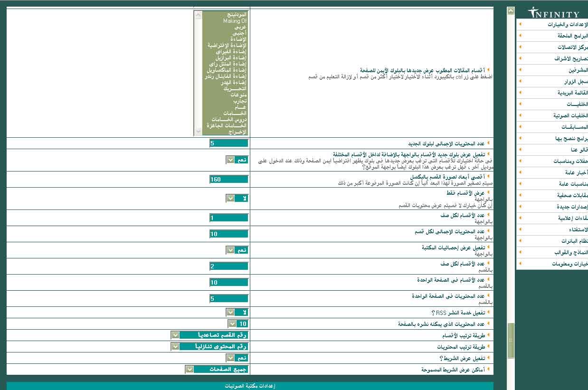
Task: Click the عدد المحتويات الإجمالي لكل قسم field
Action: click(229, 234)
